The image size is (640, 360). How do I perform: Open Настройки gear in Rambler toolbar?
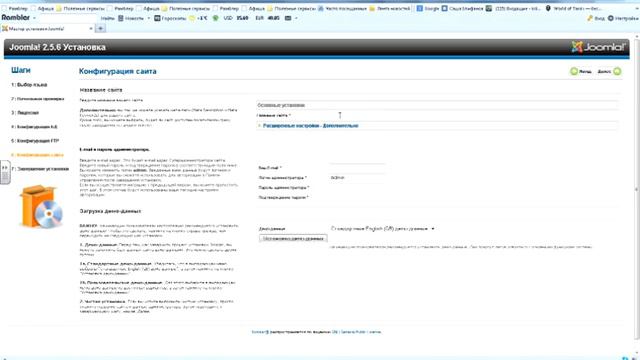click(622, 18)
